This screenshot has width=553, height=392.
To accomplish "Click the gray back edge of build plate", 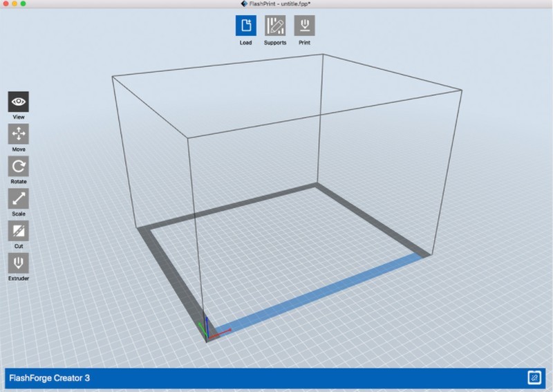I will pos(228,207).
